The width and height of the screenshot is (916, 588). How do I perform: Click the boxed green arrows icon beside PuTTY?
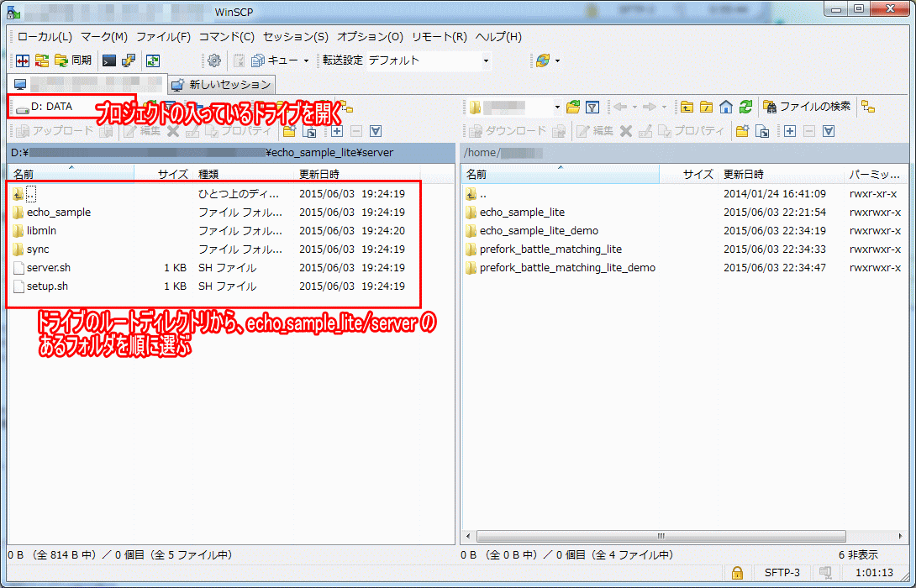[153, 60]
